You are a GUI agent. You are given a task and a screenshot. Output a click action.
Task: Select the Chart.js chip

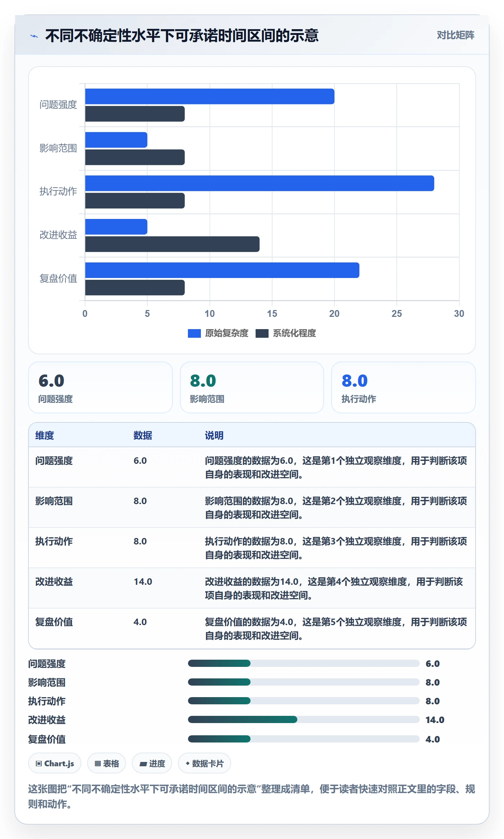point(55,763)
